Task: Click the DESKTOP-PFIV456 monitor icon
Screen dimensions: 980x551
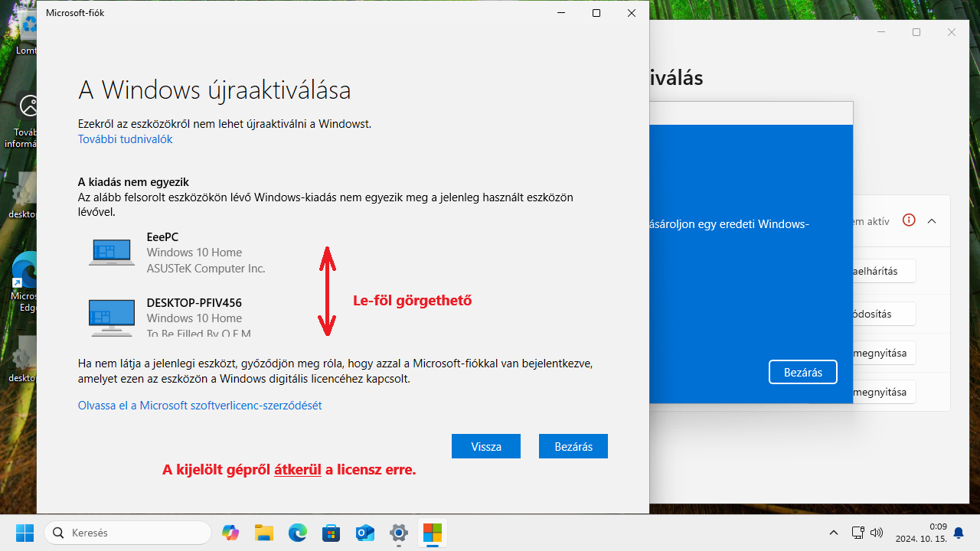Action: click(112, 318)
